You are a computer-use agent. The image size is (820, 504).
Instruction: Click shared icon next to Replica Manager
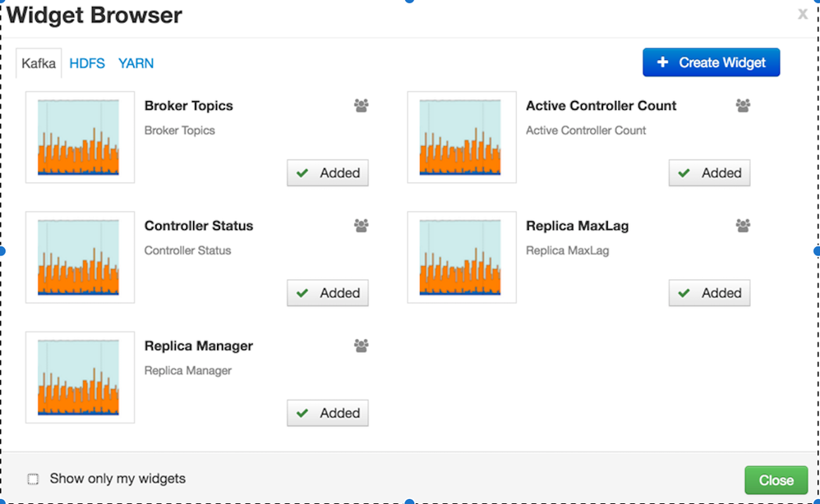click(362, 346)
